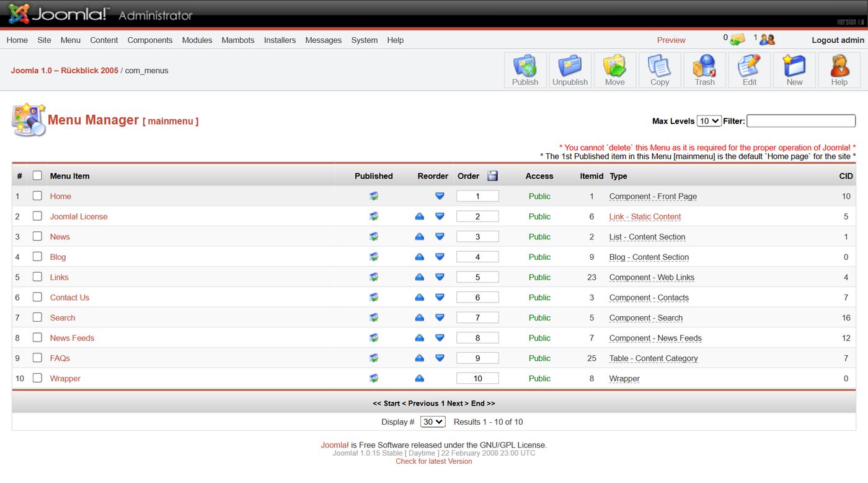This screenshot has height=483, width=868.
Task: Click the Publish toolbar icon
Action: tap(525, 70)
